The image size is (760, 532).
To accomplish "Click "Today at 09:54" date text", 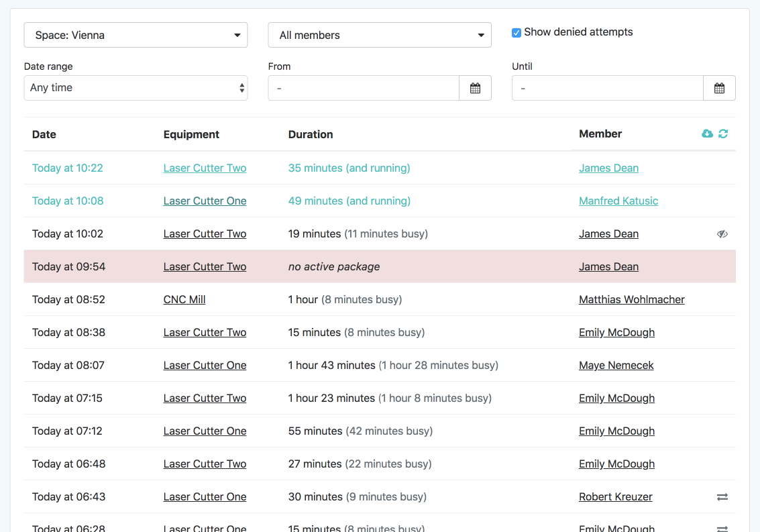I will [68, 267].
